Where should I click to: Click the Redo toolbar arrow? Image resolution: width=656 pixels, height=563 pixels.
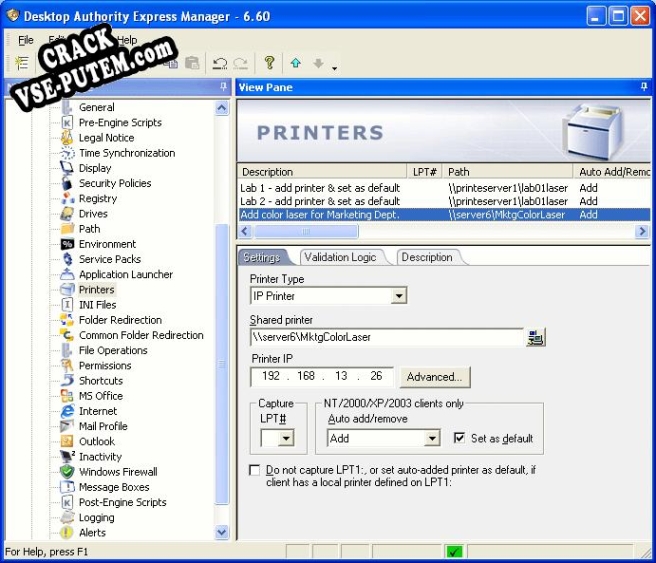click(241, 63)
